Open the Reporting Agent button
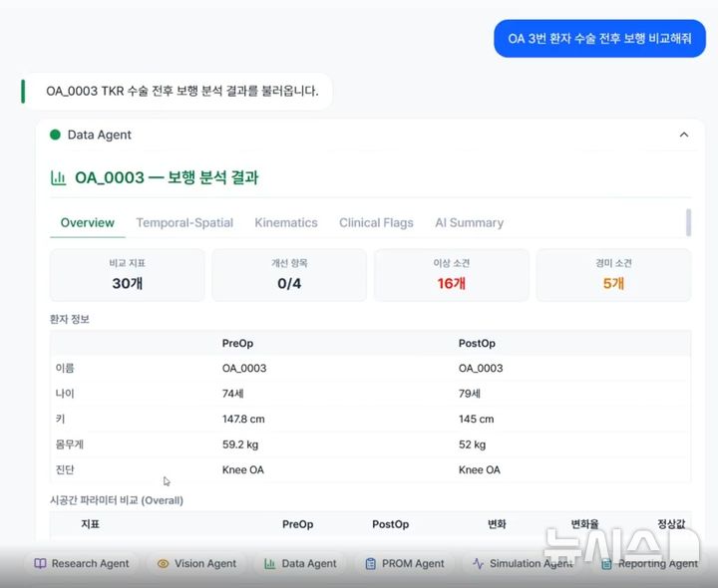718x588 pixels. click(650, 564)
